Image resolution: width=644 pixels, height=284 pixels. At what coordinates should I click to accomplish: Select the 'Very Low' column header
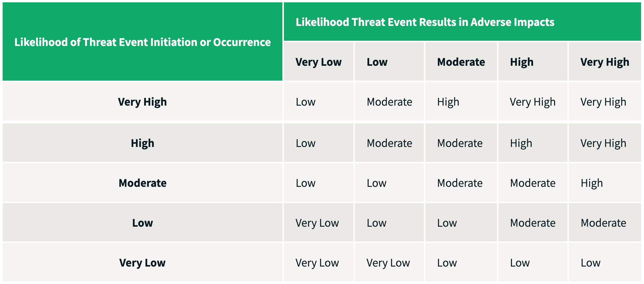coord(318,62)
